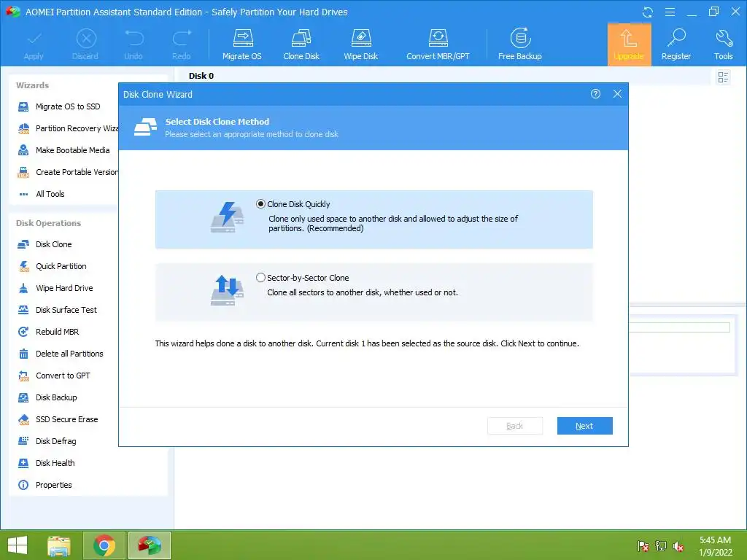The image size is (747, 560).
Task: Open the Action Center flag tray icon
Action: tap(643, 546)
